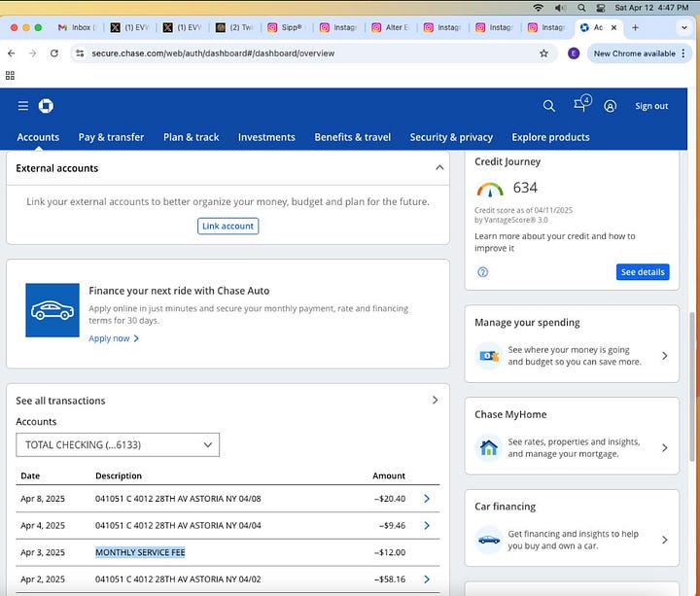Screen dimensions: 700x596
Task: Click See details in Credit Journey
Action: click(643, 272)
